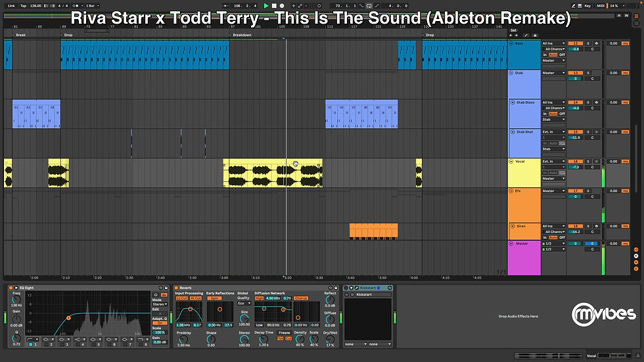644x362 pixels.
Task: Click the Link button
Action: coord(12,6)
